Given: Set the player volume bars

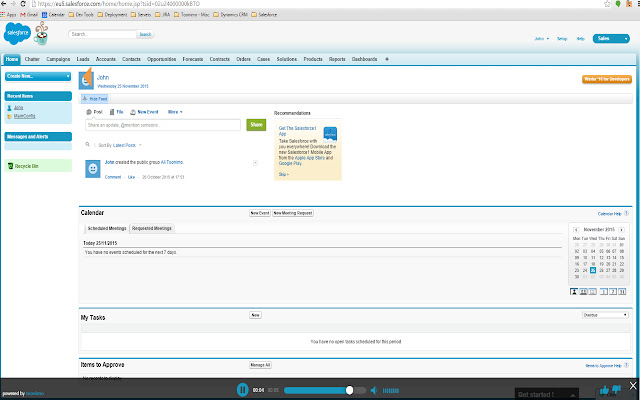Looking at the screenshot, I should [x=391, y=391].
